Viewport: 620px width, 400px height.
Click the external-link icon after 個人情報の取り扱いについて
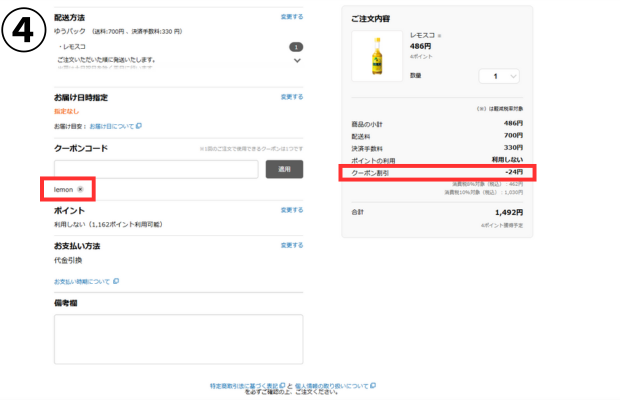coord(373,384)
